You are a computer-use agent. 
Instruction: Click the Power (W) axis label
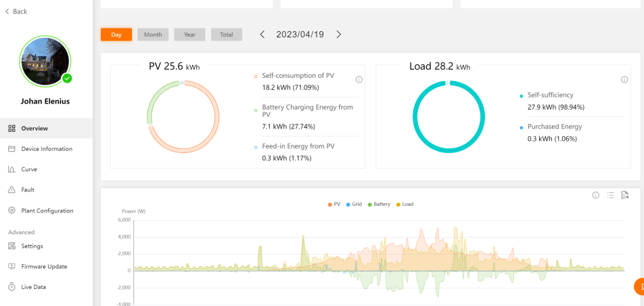[x=133, y=211]
